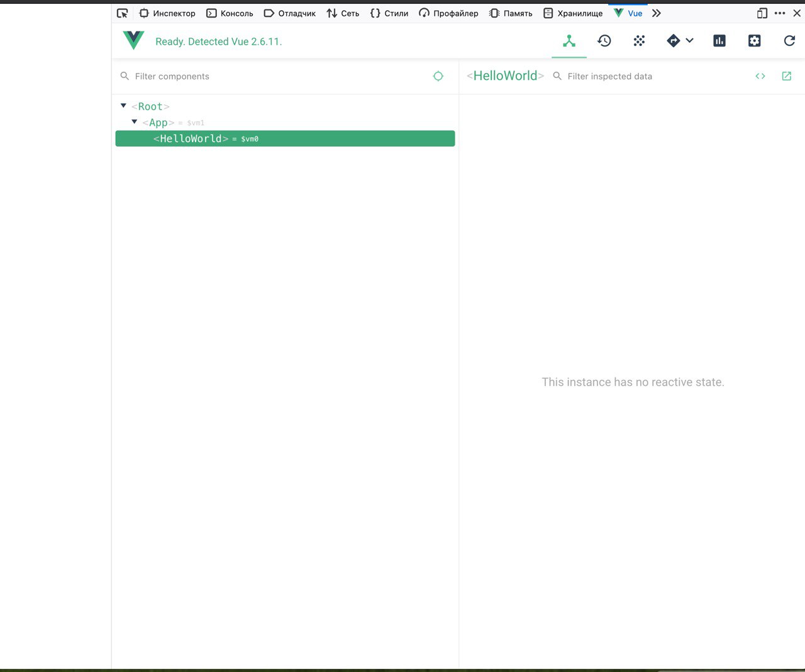Click the component filter search icon

click(x=125, y=76)
